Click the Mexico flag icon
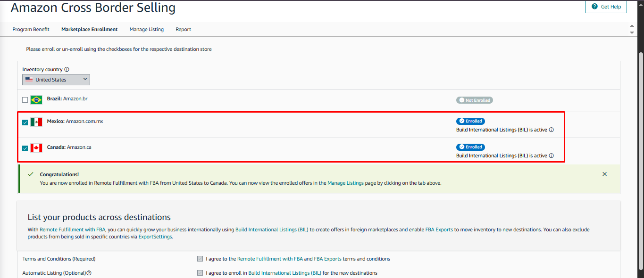 [36, 122]
